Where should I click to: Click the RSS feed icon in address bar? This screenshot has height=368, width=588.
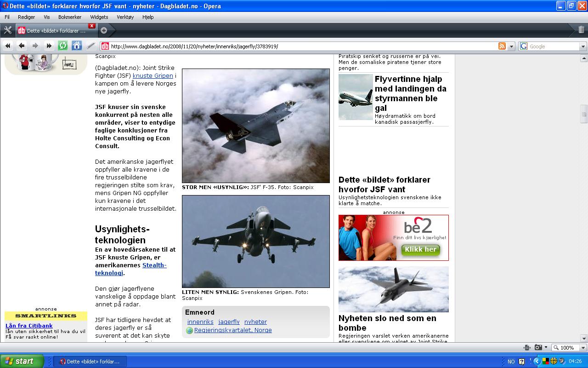(502, 46)
